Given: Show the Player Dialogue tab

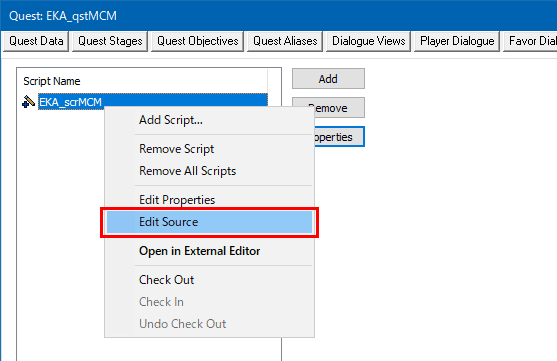Looking at the screenshot, I should [x=457, y=41].
